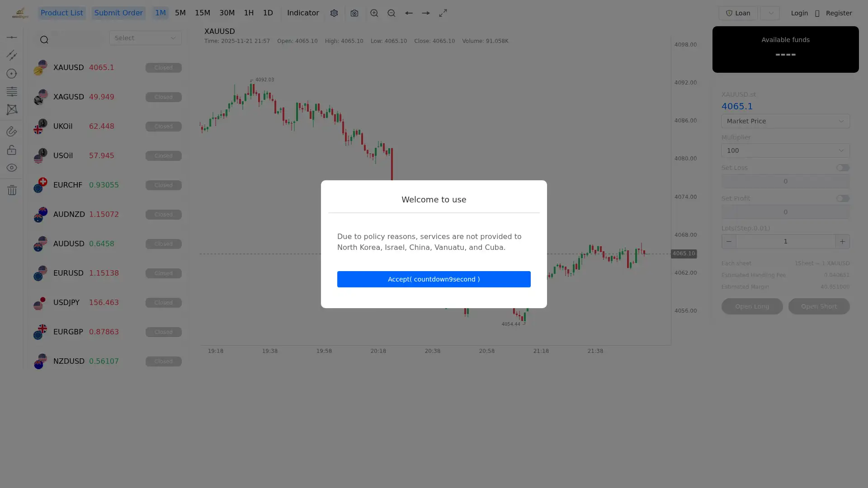Open chart settings gear icon

pos(334,14)
